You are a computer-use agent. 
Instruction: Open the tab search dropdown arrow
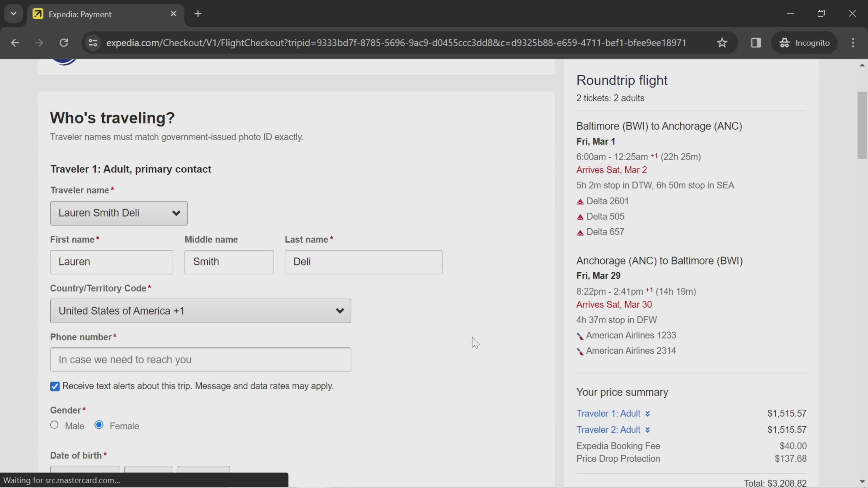14,14
